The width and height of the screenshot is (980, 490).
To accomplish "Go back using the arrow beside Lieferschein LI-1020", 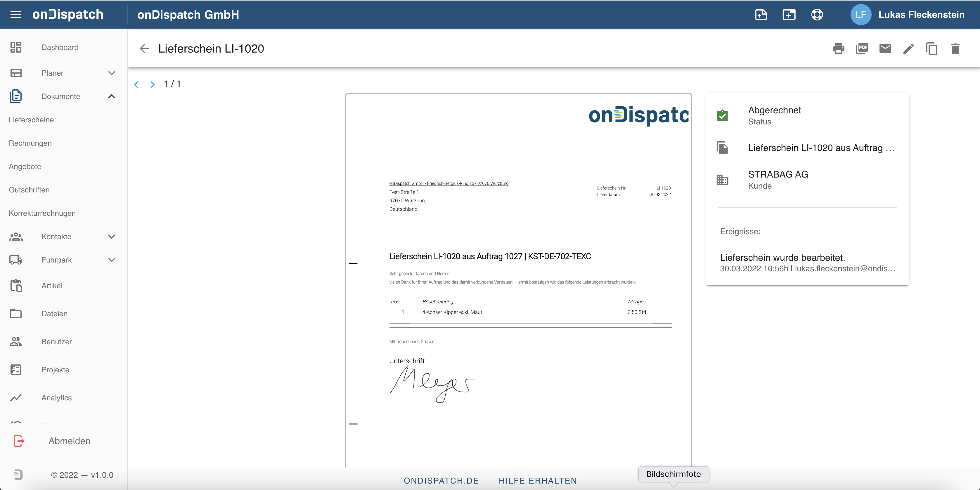I will pyautogui.click(x=144, y=49).
